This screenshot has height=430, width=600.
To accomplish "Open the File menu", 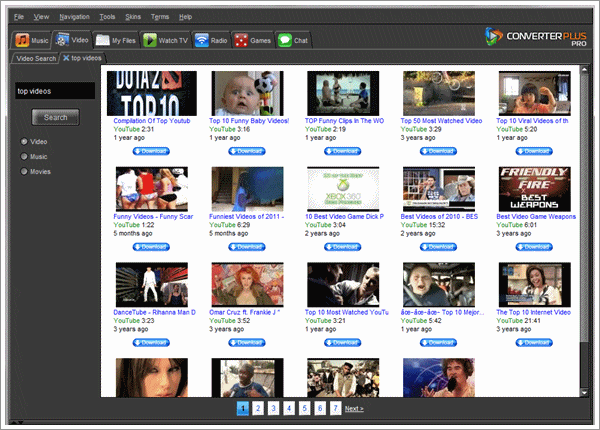I will pos(19,17).
